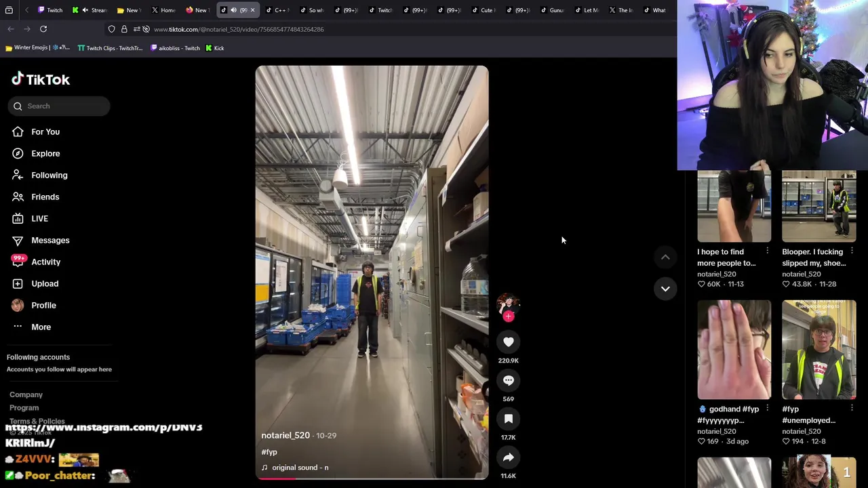Switch to the Home X browser tab

pos(163,10)
